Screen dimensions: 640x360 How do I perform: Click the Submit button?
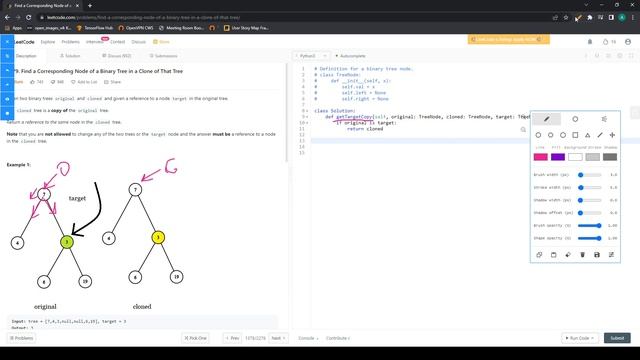pyautogui.click(x=617, y=338)
